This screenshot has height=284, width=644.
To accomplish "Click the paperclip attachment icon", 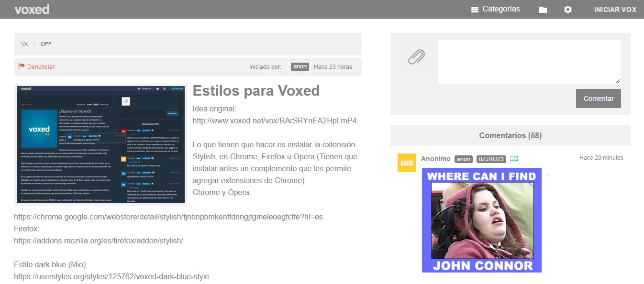I will (x=416, y=56).
